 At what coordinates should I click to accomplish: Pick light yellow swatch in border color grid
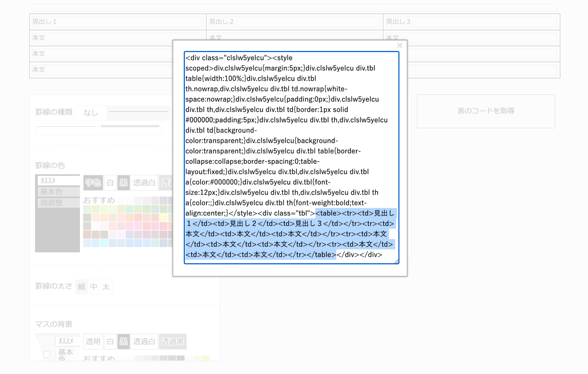(x=164, y=217)
